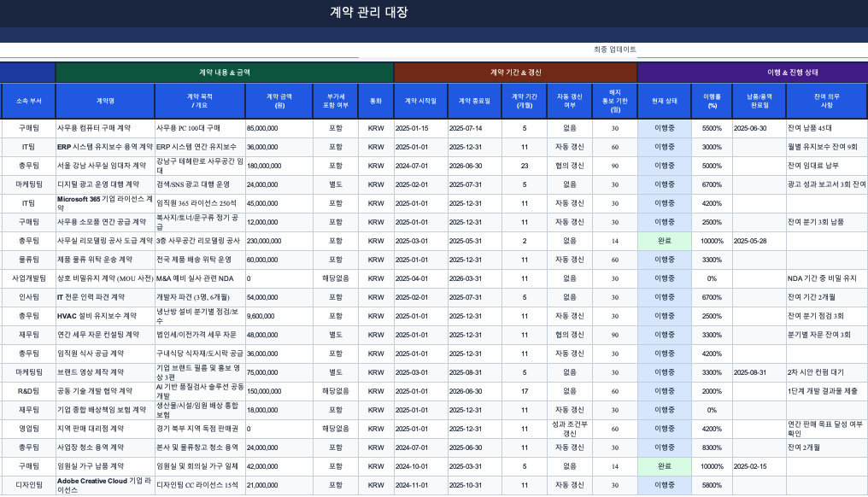The image size is (868, 497).
Task: Select the 230,000,000 계약 금액 cell
Action: (x=281, y=241)
